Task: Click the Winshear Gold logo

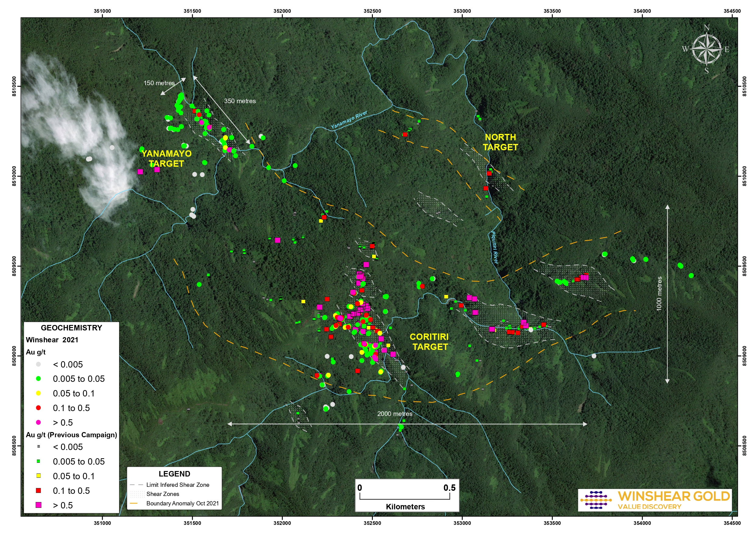Action: (x=655, y=500)
